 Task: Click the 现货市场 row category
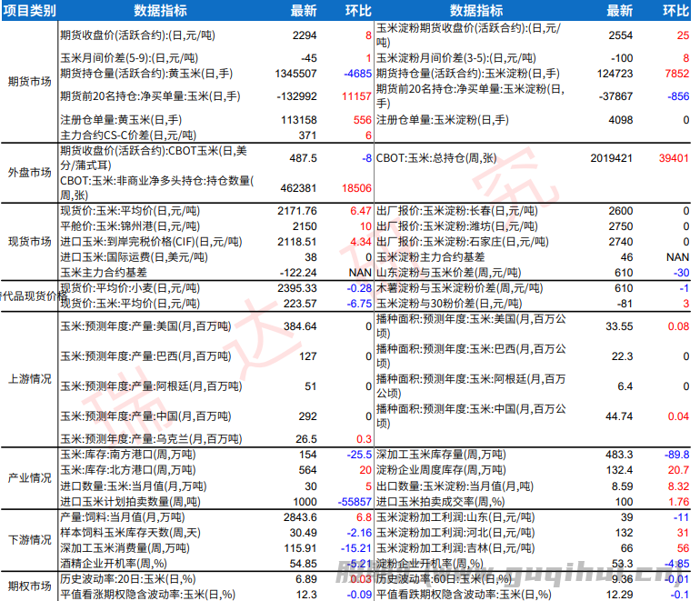pyautogui.click(x=28, y=242)
